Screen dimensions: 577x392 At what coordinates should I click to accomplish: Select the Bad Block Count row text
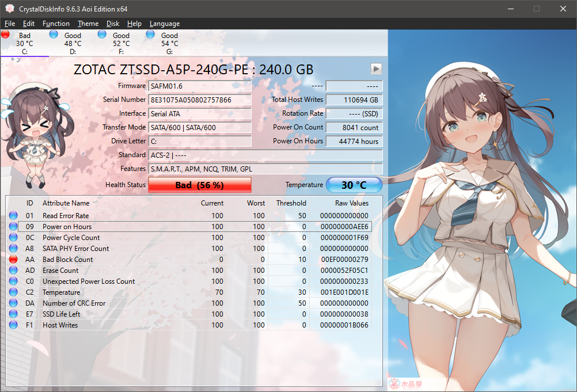tap(68, 259)
